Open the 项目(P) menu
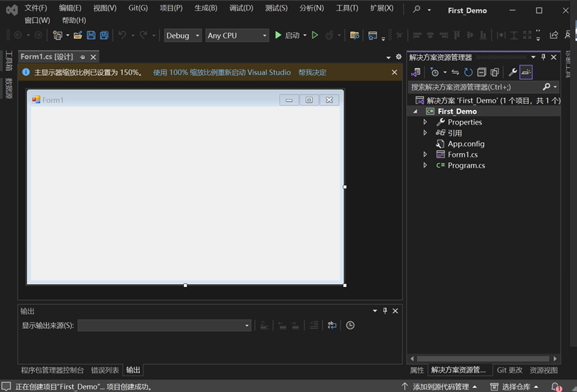This screenshot has width=577, height=392. coord(171,8)
